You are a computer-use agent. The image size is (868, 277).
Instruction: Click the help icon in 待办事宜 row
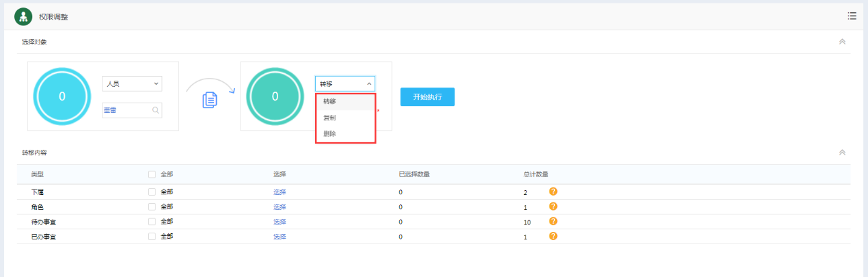click(x=554, y=222)
